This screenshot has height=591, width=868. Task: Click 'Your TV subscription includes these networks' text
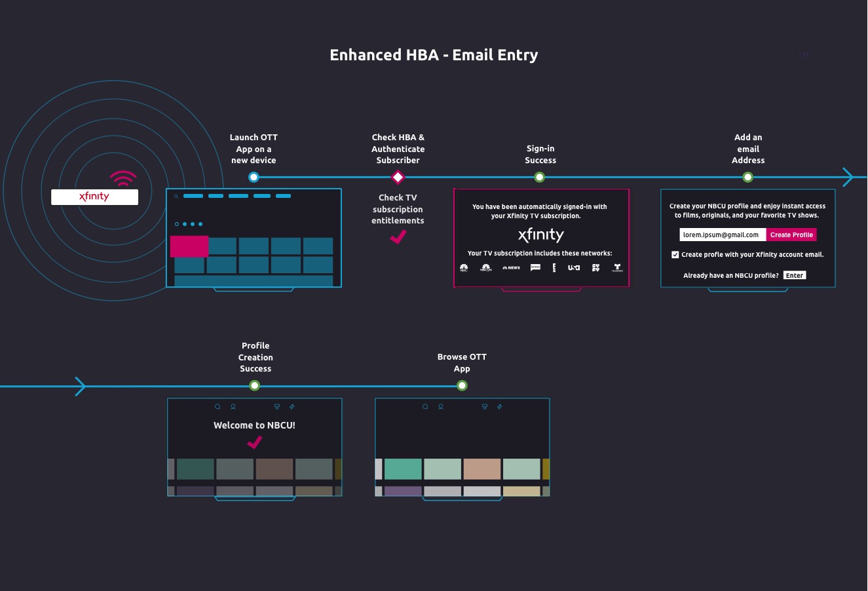pyautogui.click(x=540, y=253)
